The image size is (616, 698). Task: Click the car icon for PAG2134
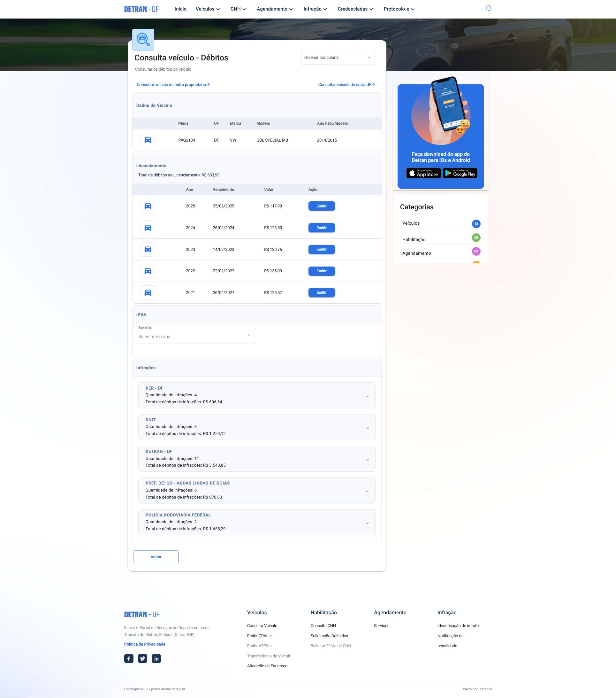click(x=148, y=140)
